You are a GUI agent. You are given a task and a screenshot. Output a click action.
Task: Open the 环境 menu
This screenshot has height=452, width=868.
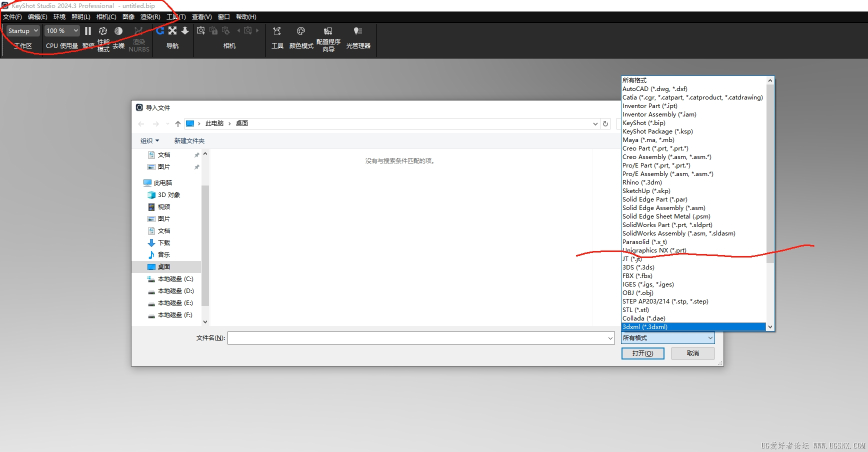click(59, 17)
